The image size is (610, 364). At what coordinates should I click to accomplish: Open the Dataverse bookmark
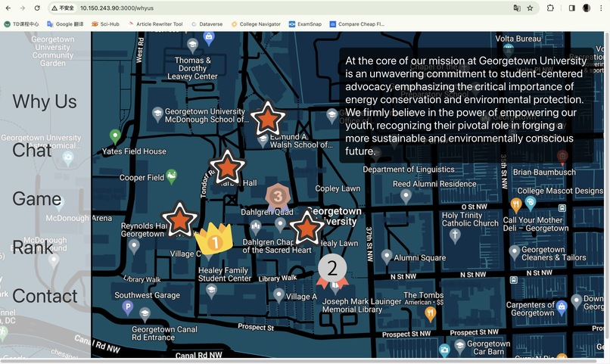coord(207,24)
